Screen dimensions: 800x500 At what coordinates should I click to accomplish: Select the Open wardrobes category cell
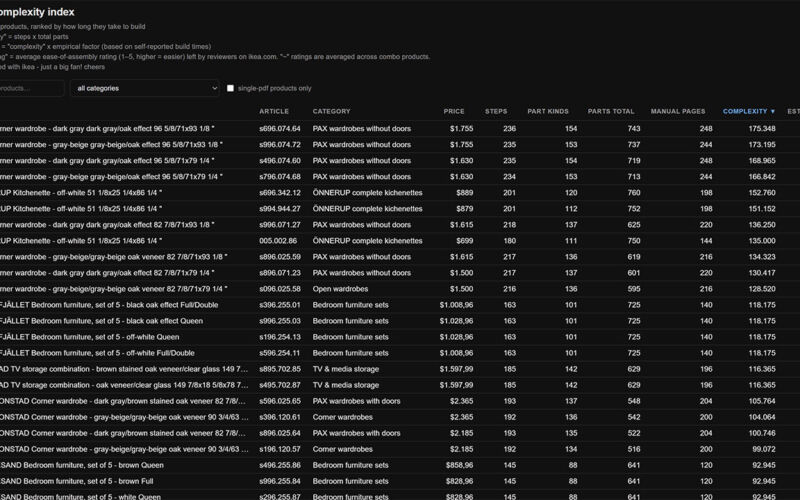tap(340, 289)
